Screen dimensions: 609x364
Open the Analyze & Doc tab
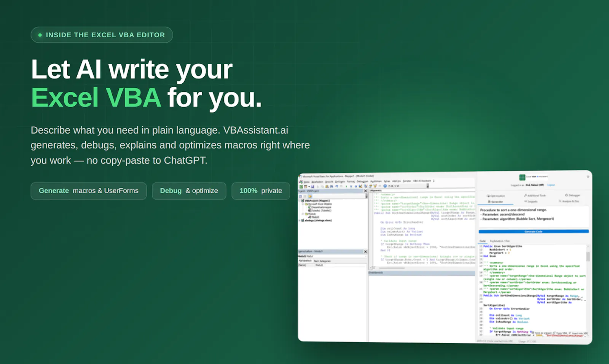(x=569, y=201)
